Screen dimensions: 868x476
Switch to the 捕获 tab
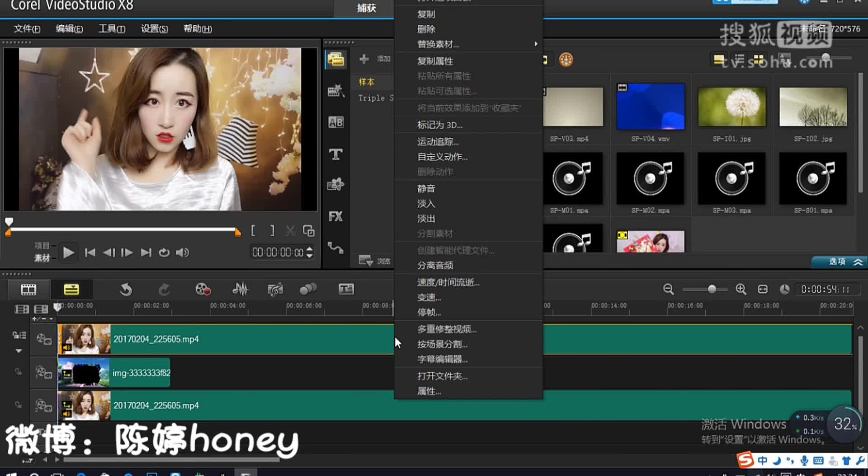[366, 8]
